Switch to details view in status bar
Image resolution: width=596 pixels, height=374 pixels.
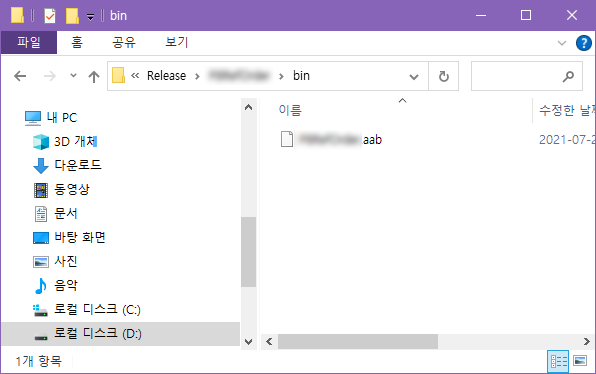(558, 361)
